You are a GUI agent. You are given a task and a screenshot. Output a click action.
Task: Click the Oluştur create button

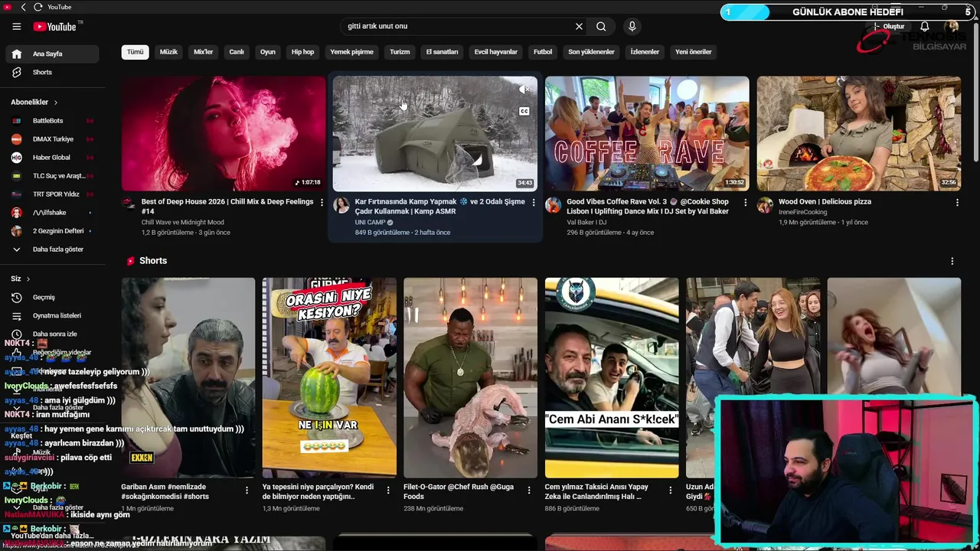[x=889, y=27]
